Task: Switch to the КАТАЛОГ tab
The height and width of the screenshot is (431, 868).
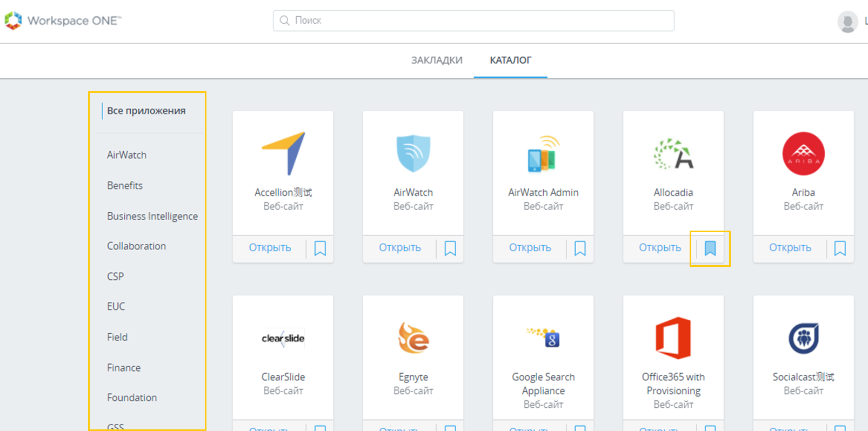Action: [x=510, y=60]
